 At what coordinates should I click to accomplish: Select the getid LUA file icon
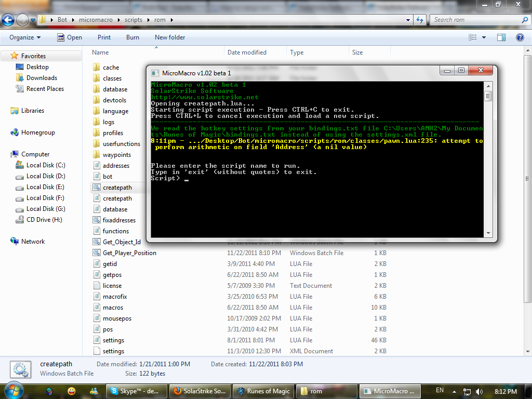96,263
